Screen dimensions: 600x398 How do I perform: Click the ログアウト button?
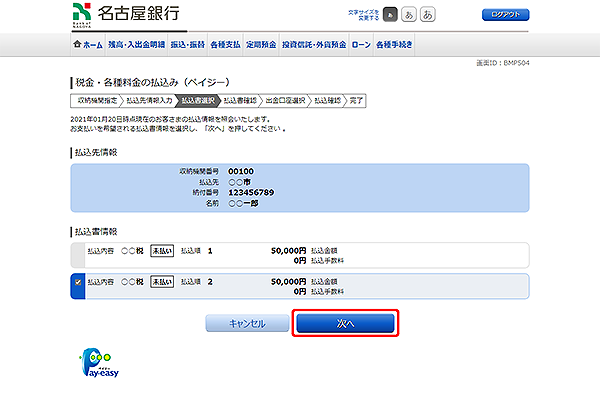[505, 15]
